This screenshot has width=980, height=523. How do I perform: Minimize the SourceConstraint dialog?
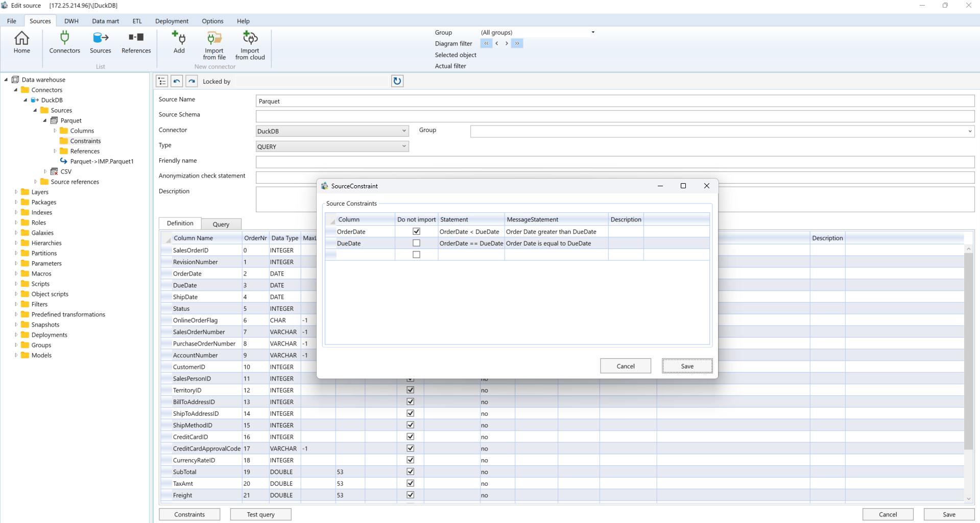(660, 186)
